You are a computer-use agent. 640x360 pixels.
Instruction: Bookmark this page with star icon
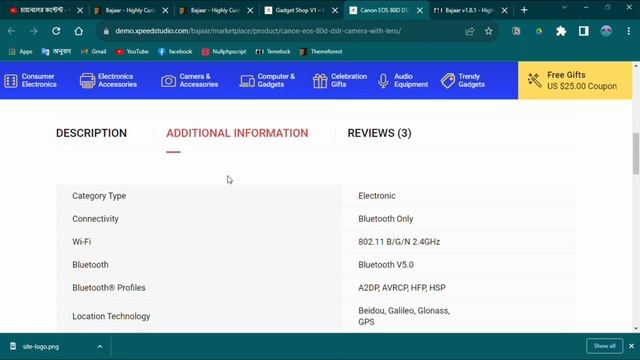pos(489,31)
